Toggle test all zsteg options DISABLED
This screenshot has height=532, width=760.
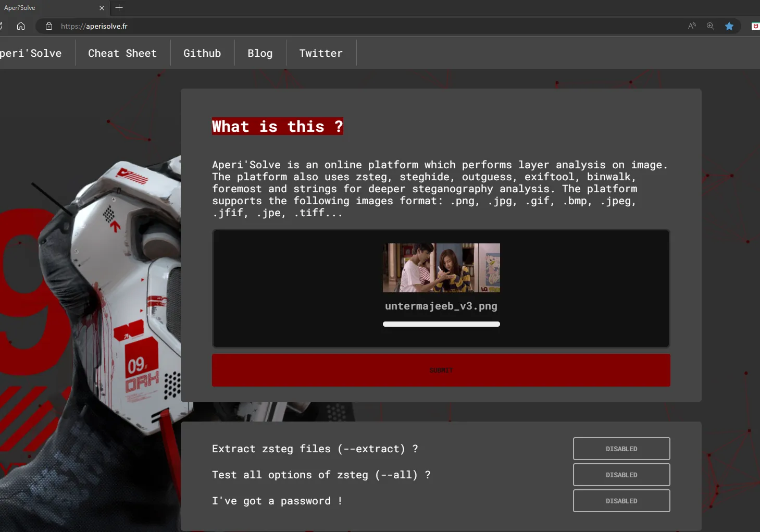coord(621,475)
